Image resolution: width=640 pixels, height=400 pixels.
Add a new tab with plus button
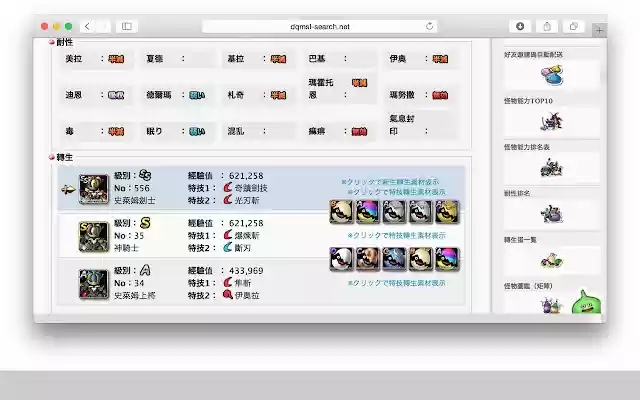point(599,30)
